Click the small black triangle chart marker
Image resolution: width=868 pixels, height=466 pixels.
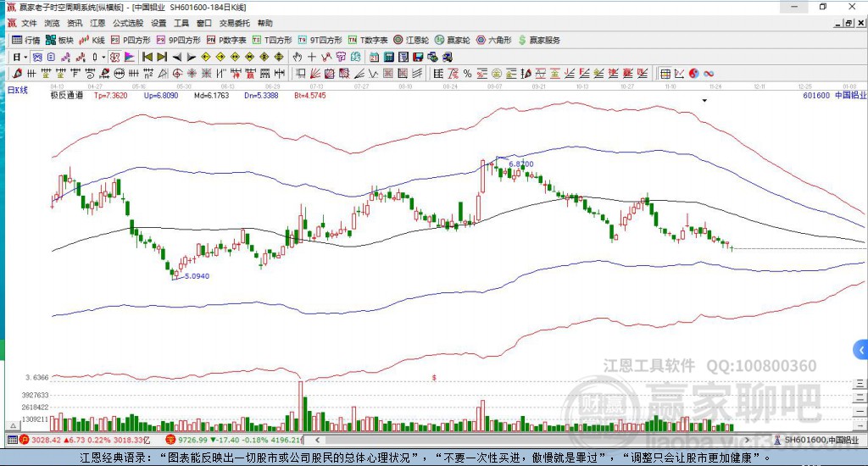tap(704, 101)
